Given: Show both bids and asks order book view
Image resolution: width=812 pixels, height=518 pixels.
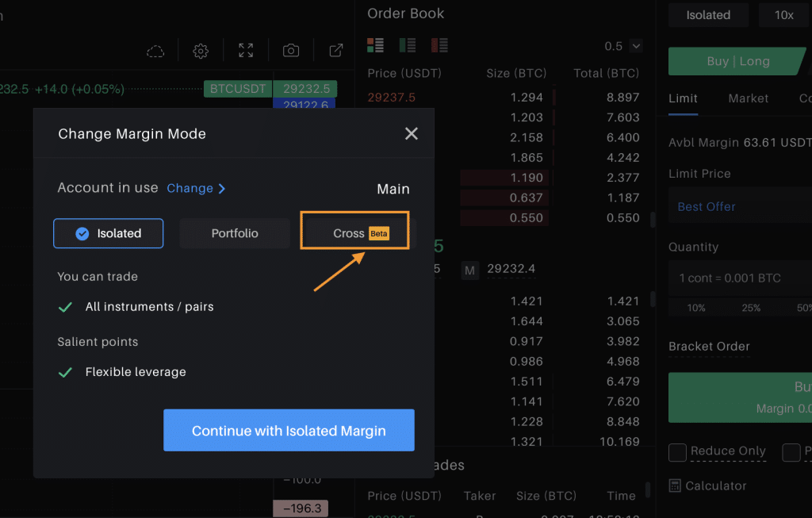Looking at the screenshot, I should pos(375,45).
